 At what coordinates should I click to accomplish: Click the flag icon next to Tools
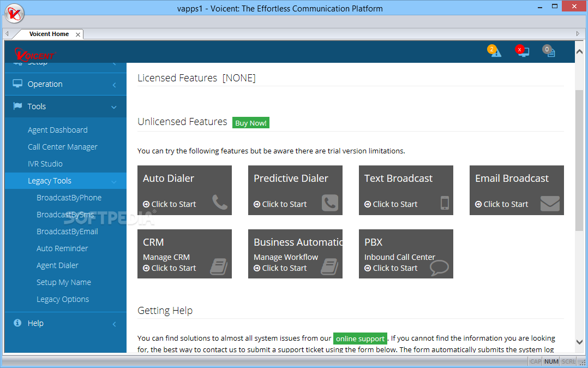tap(17, 106)
